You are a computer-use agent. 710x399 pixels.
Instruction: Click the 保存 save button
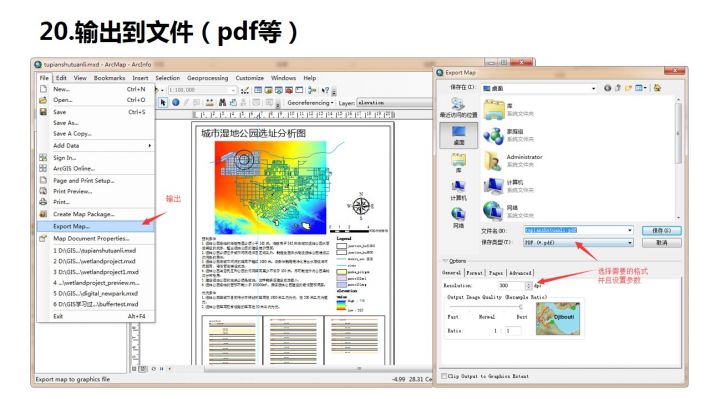tap(662, 231)
